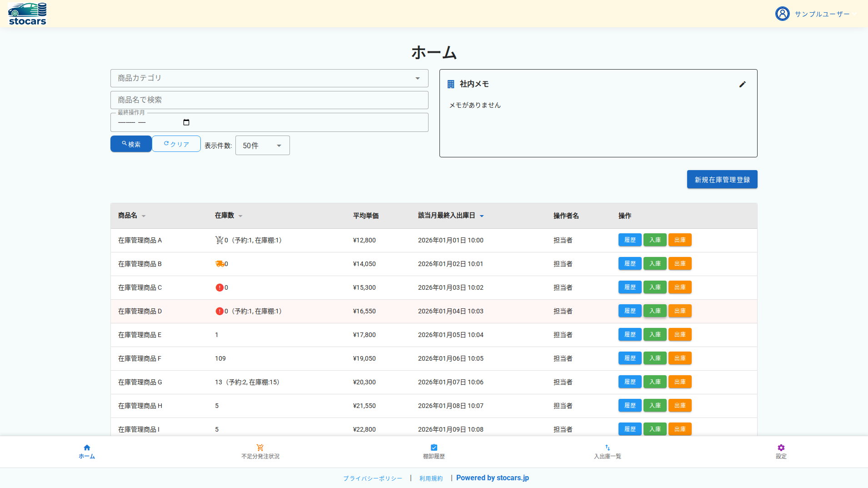
Task: Select the 在庫管理商品 G product name
Action: (140, 382)
